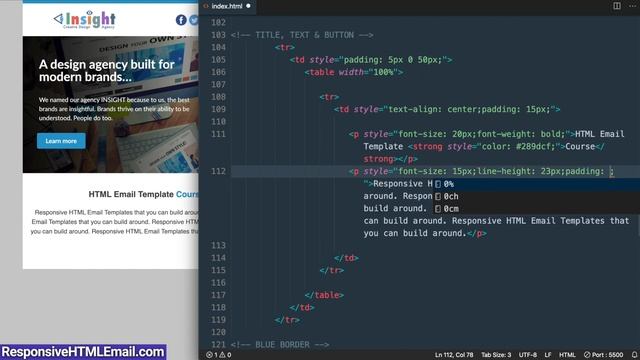Screen dimensions: 640x360
Task: Select the UTF-8 encoding status entry
Action: (x=527, y=355)
